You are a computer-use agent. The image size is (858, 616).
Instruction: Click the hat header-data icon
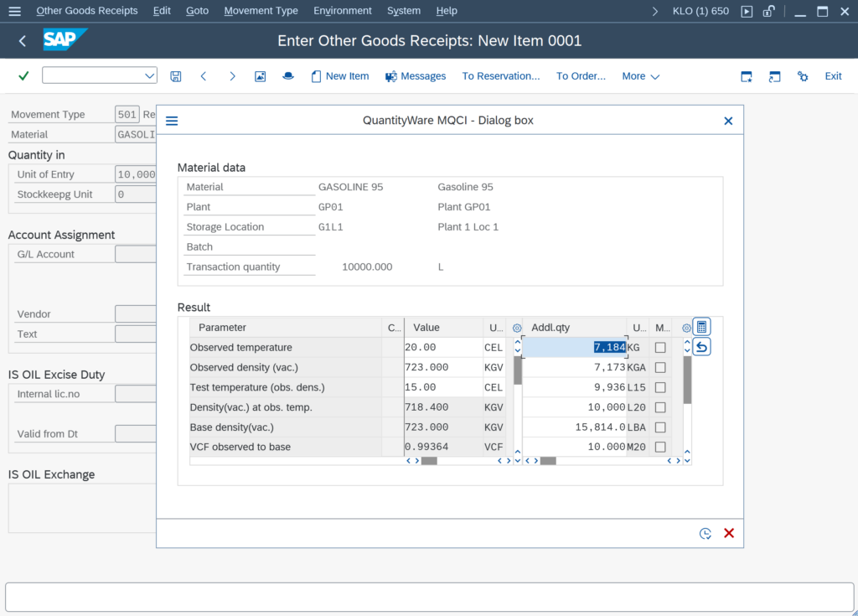[x=288, y=76]
